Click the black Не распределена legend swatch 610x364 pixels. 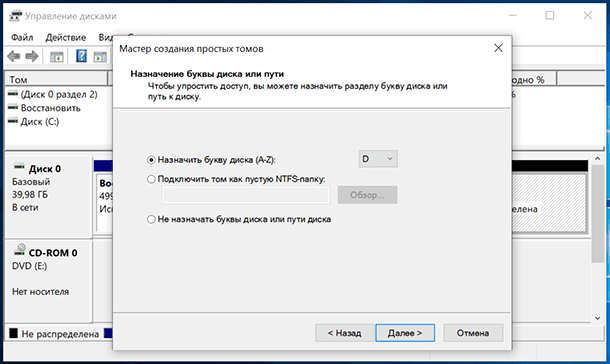tap(14, 333)
